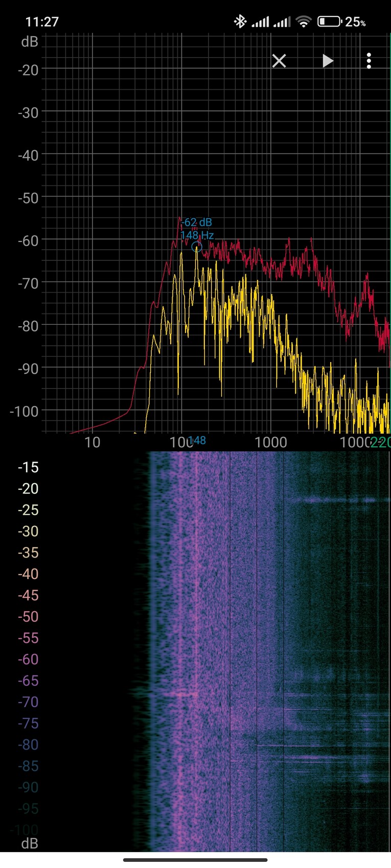Tap the -50 label on the spectrogram color scale
The width and height of the screenshot is (391, 868).
28,617
